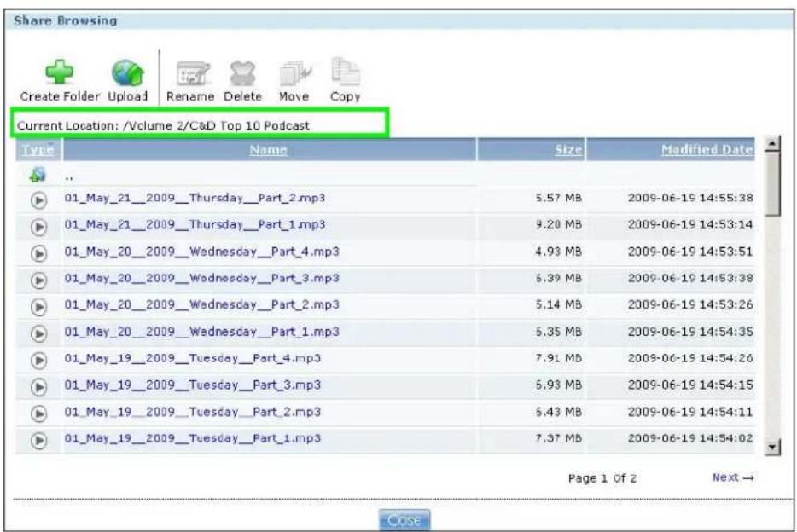Click the 5.57 MB size cell
This screenshot has height=532, width=797.
558,198
